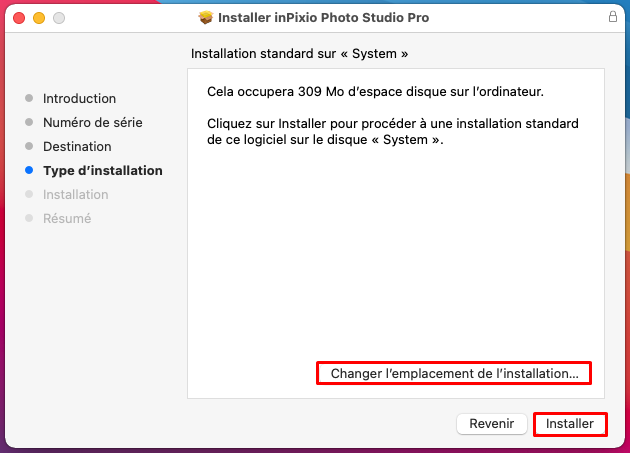The width and height of the screenshot is (630, 453).
Task: Click the lock icon in title bar
Action: tap(612, 17)
